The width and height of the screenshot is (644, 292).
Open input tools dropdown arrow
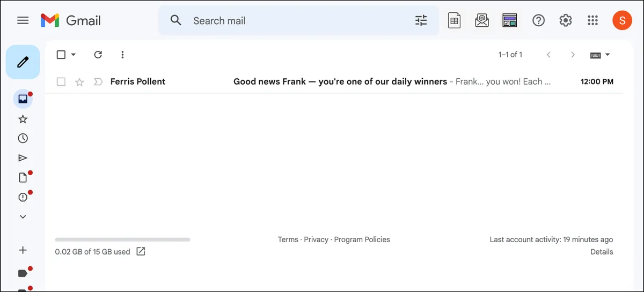608,55
